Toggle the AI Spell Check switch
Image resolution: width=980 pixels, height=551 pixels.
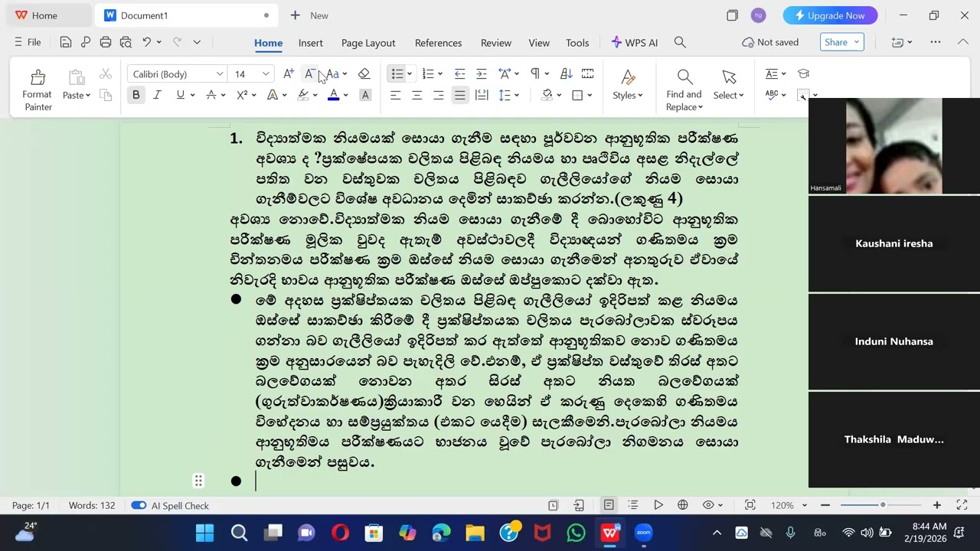(139, 505)
